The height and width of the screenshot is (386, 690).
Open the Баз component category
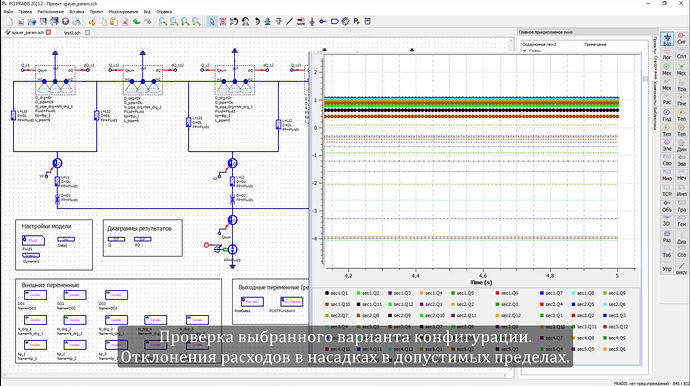tap(667, 39)
